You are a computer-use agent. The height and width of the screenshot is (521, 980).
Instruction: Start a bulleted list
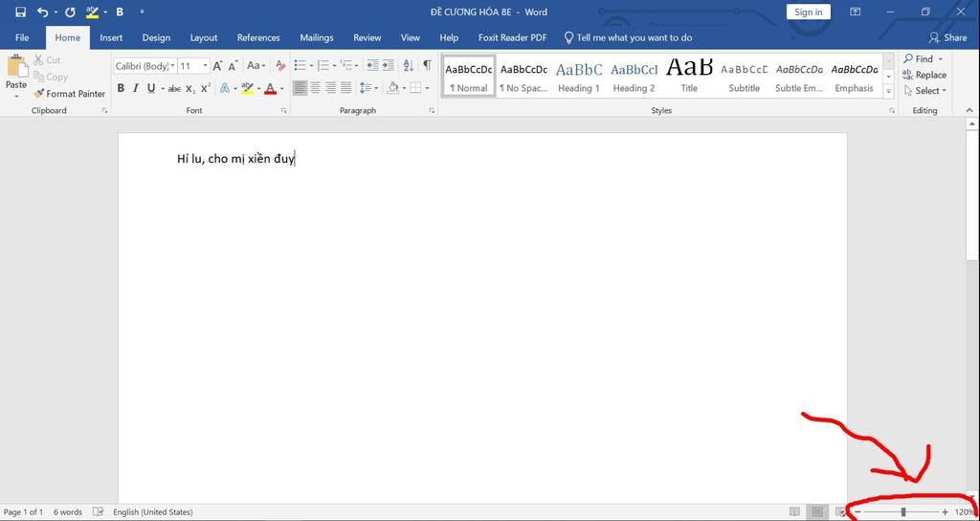(300, 65)
